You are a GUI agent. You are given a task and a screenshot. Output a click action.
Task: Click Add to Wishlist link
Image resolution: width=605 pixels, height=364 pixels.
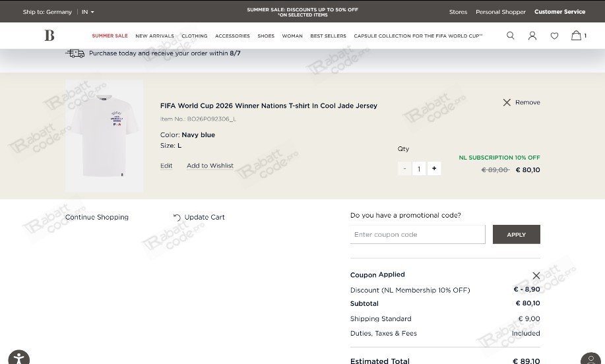click(210, 166)
